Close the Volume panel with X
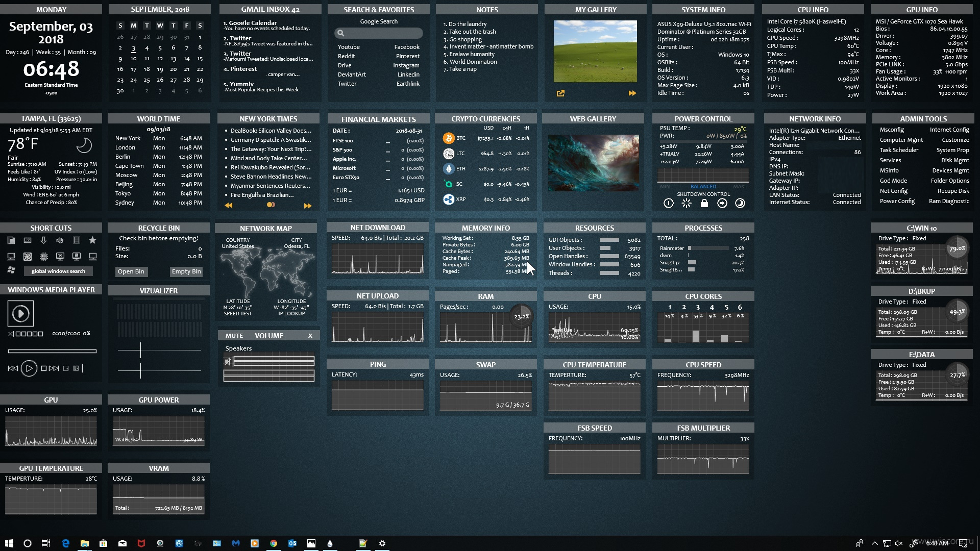 pos(310,336)
